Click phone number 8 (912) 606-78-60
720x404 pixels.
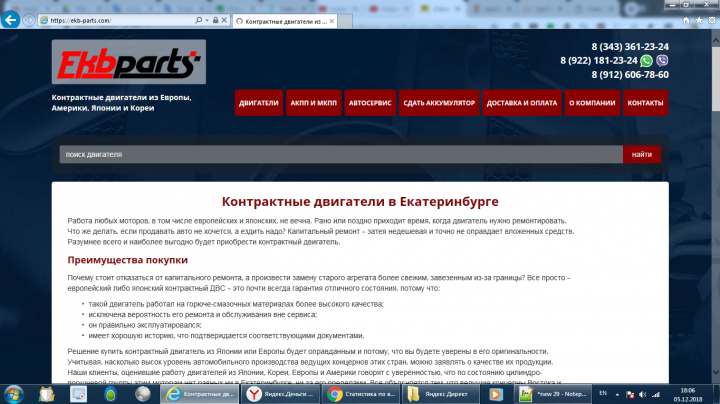point(630,74)
